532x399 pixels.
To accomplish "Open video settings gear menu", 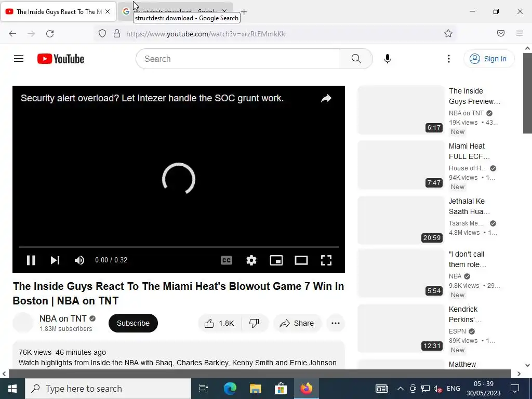I will (x=251, y=260).
